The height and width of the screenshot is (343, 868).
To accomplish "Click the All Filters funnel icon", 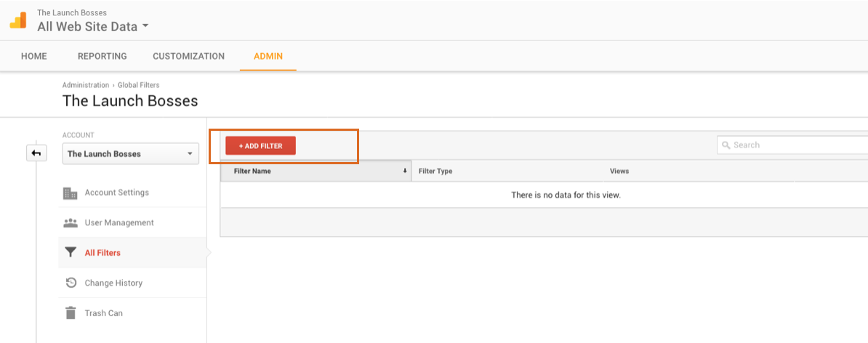I will click(71, 253).
